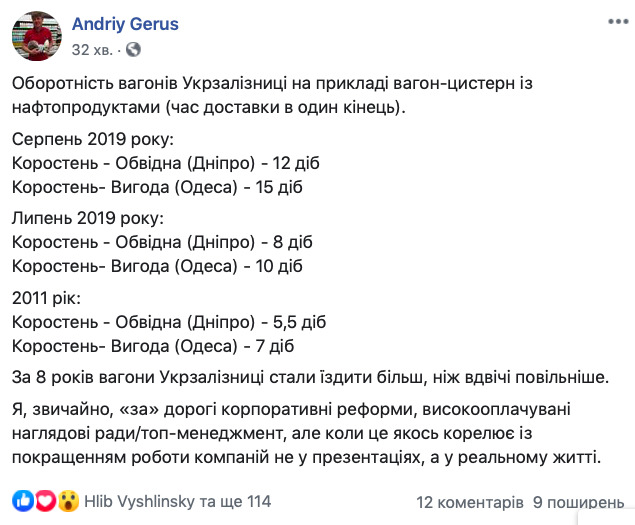Open the Andriy Gerus profile name link

point(125,23)
